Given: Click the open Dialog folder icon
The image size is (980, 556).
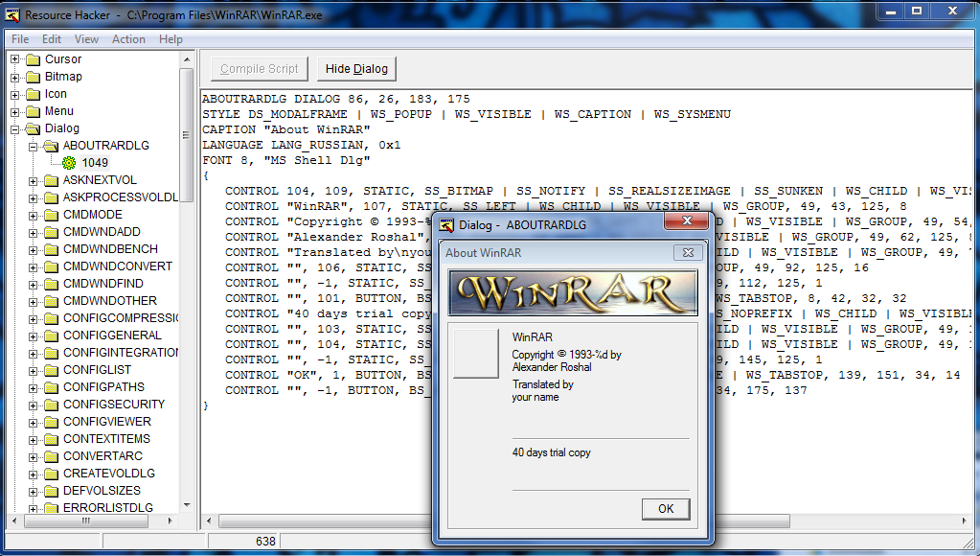Looking at the screenshot, I should coord(34,128).
